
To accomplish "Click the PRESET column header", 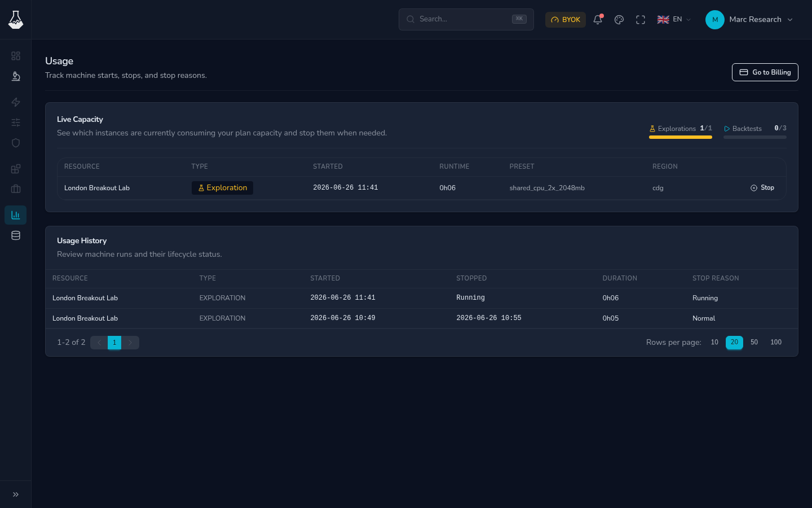I will point(522,167).
